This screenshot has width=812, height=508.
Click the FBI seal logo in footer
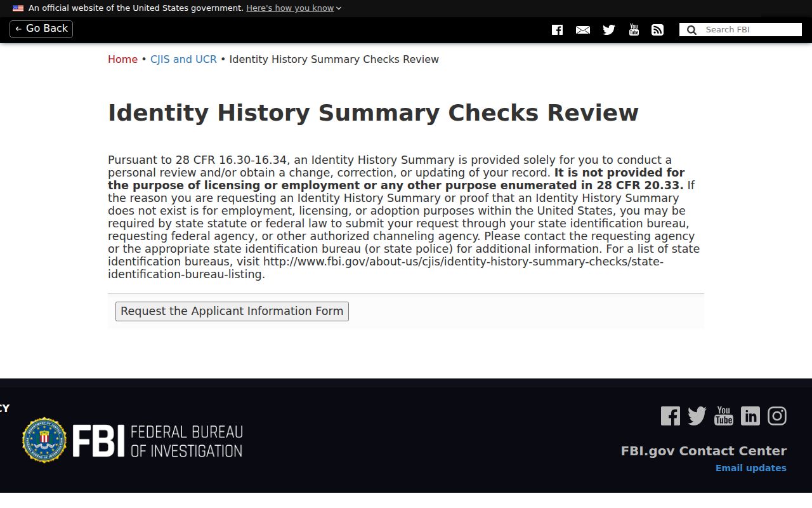pos(44,440)
